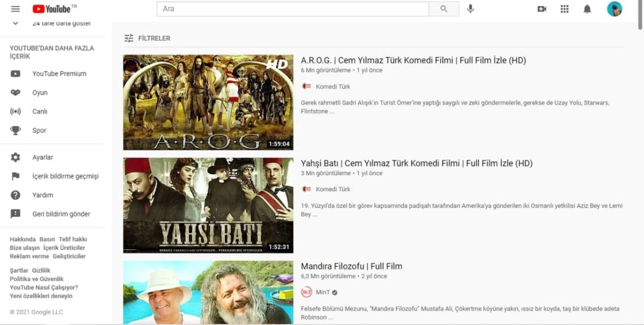Screen dimensions: 644x325
Task: Click '6 Mn görüntüleme' view count
Action: pyautogui.click(x=325, y=70)
